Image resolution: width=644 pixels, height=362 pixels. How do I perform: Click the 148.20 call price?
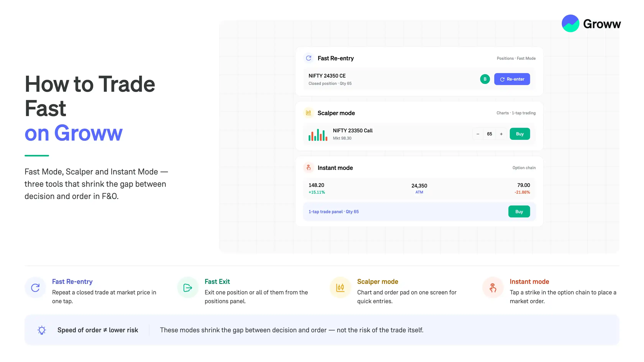tap(316, 185)
